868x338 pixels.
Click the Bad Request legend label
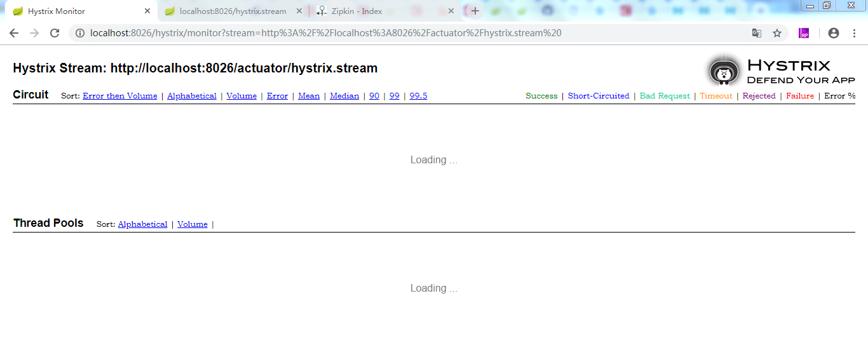(x=665, y=96)
